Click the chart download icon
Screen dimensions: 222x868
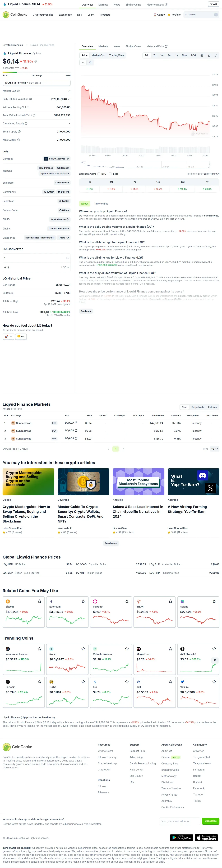coord(209,55)
